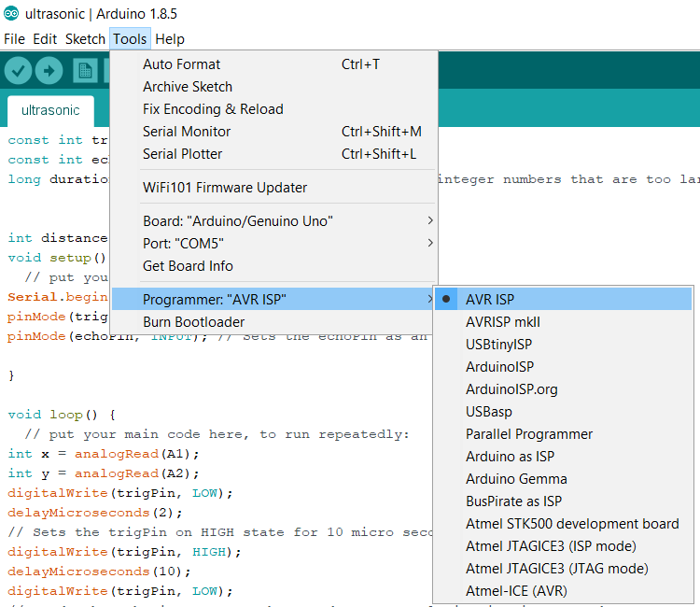This screenshot has width=700, height=607.
Task: Click the 'int y = analogRead(A2);' line
Action: (x=104, y=473)
